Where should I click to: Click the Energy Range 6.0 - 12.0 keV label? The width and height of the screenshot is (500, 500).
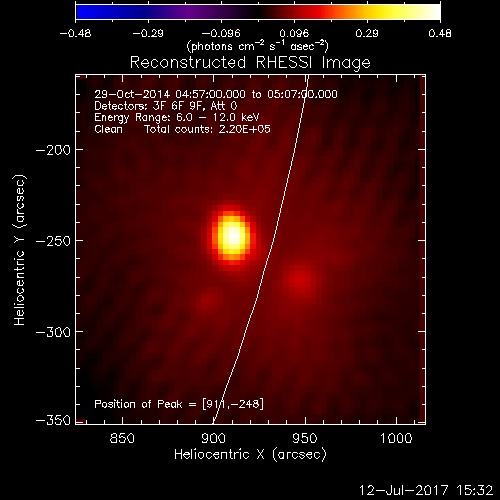pyautogui.click(x=176, y=118)
